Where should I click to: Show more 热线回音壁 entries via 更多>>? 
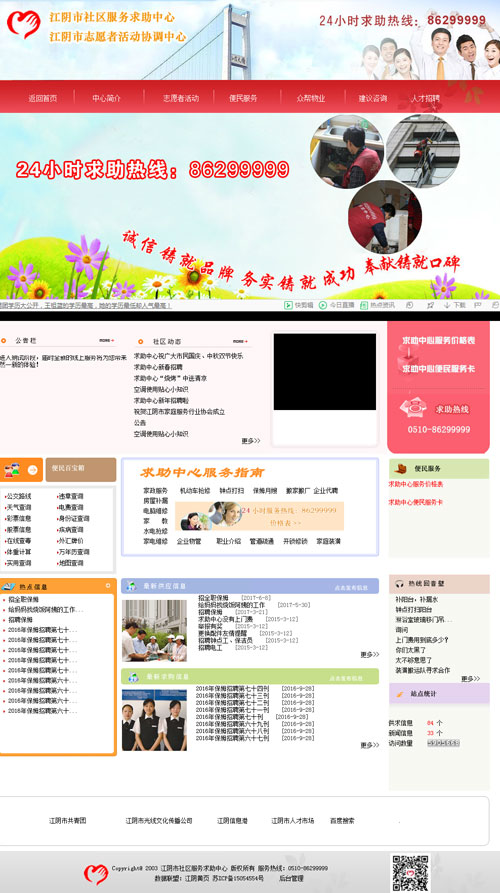[x=470, y=679]
